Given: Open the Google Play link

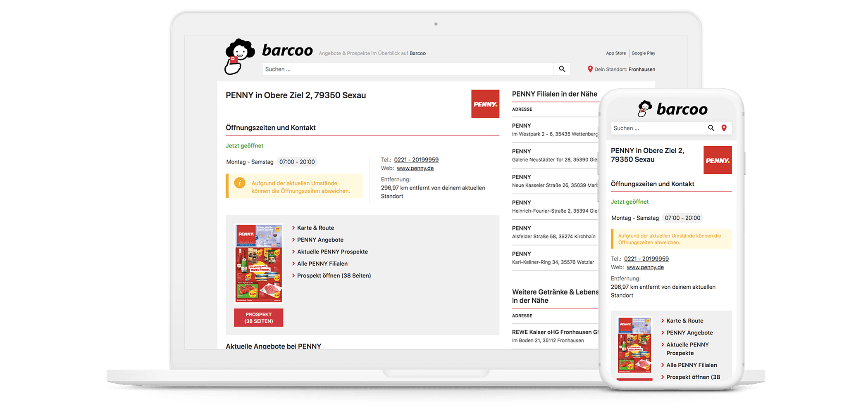Looking at the screenshot, I should pyautogui.click(x=643, y=53).
